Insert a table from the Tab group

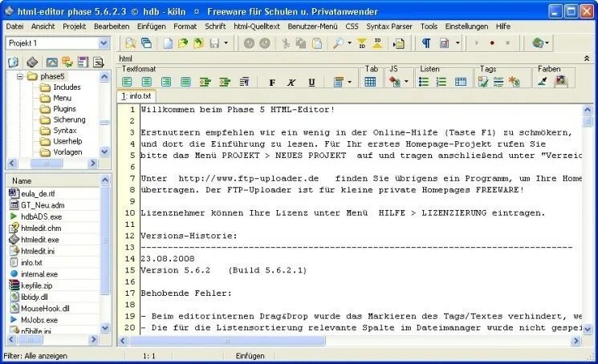click(370, 82)
